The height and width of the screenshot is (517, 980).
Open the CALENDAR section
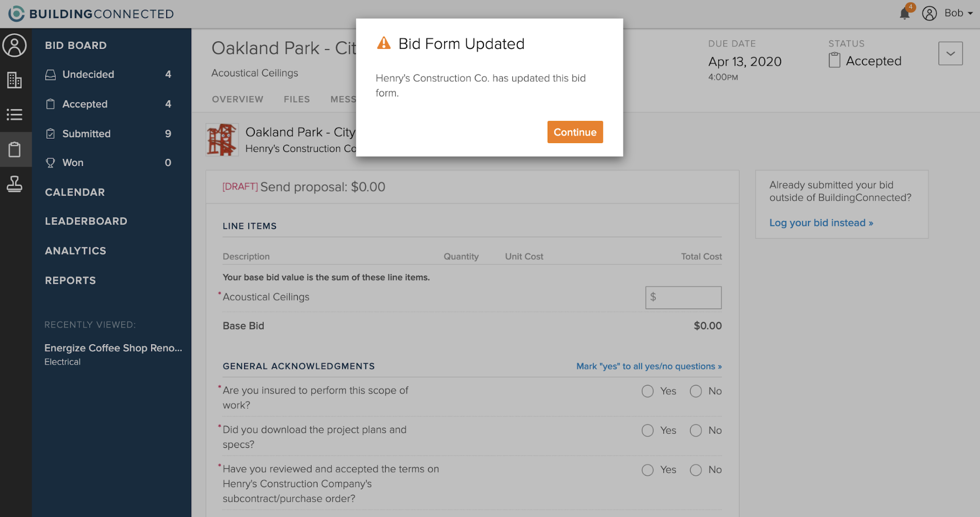(x=75, y=192)
